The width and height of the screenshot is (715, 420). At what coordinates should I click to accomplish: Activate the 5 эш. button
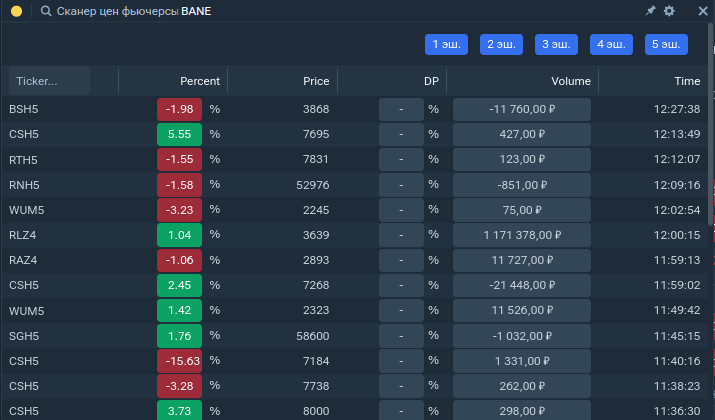point(666,44)
